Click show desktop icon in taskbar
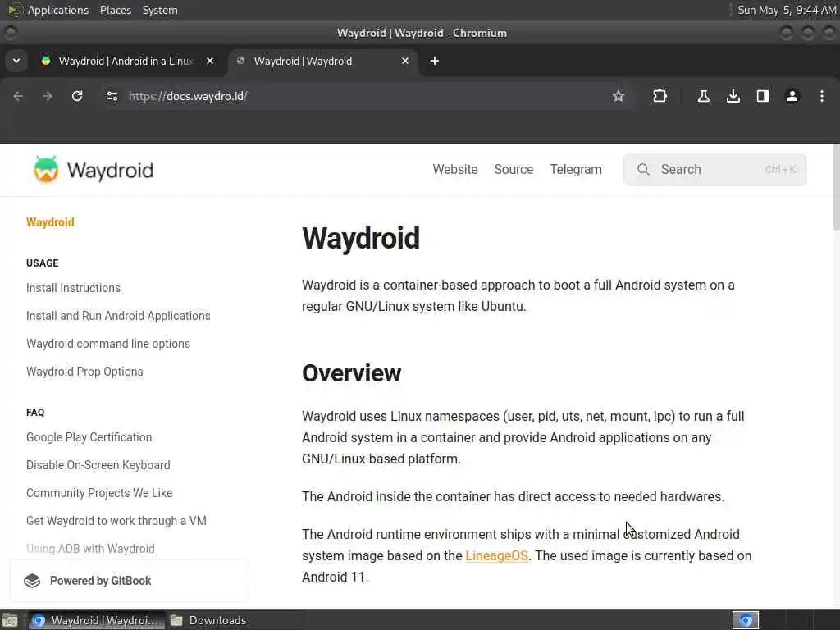The width and height of the screenshot is (840, 630). pos(10,620)
